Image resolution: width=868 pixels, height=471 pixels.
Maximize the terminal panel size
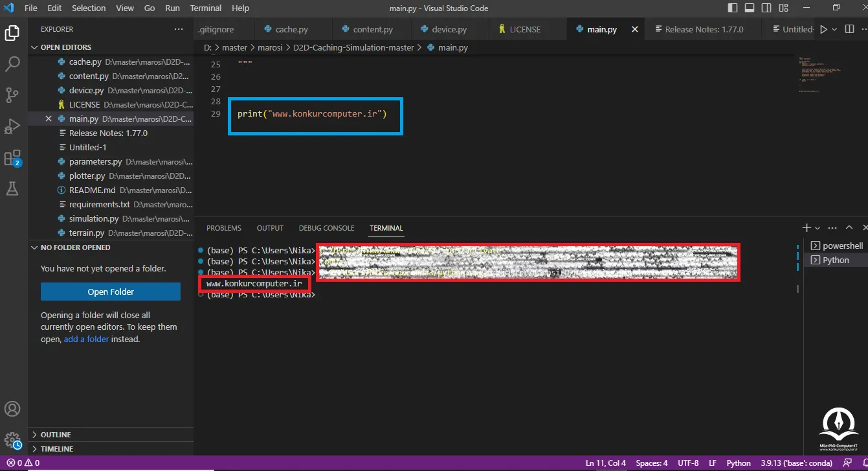click(849, 228)
